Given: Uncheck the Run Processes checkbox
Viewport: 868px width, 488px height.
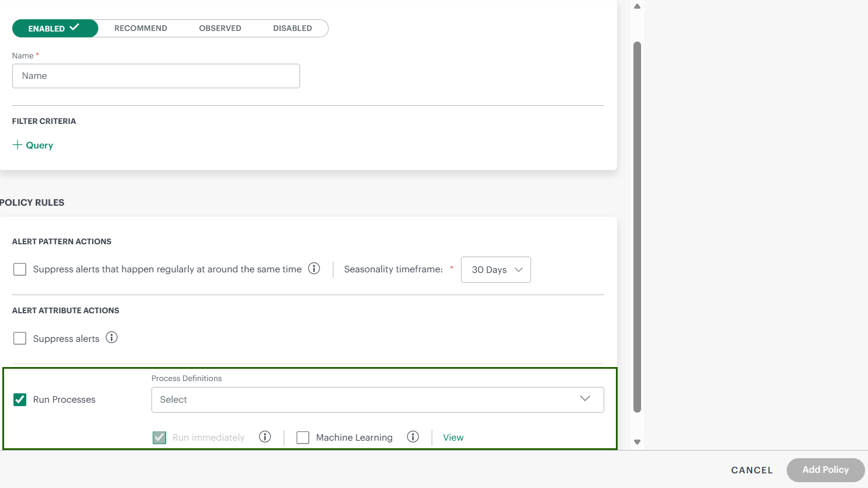Looking at the screenshot, I should [20, 400].
